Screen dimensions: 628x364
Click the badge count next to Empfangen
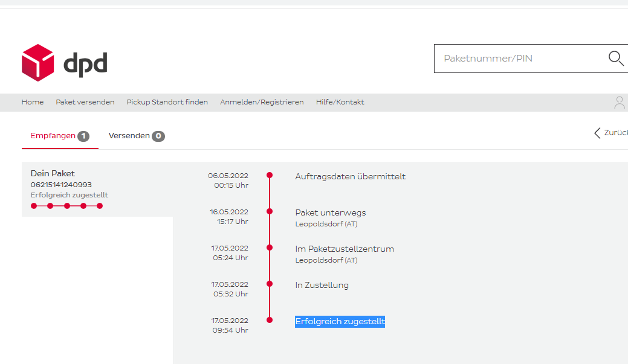coord(83,136)
